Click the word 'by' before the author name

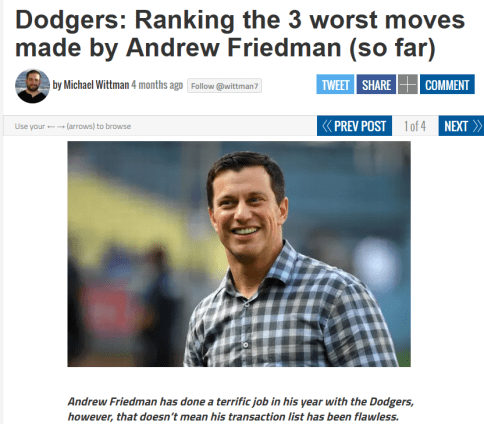coord(57,85)
